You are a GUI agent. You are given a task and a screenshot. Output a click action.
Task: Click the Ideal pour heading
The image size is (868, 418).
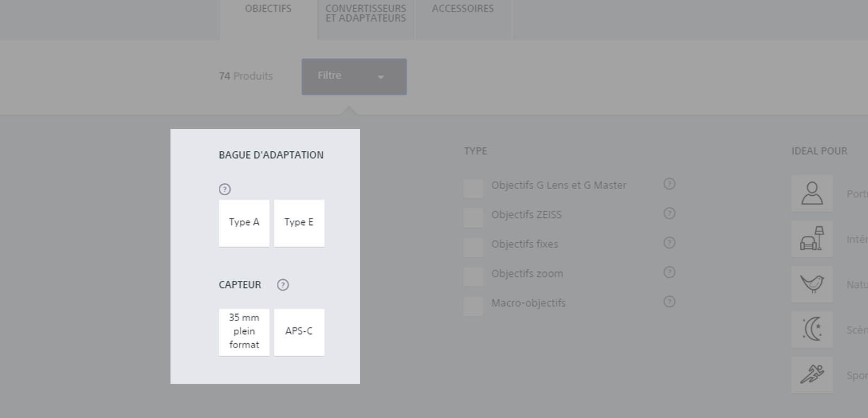pyautogui.click(x=819, y=151)
